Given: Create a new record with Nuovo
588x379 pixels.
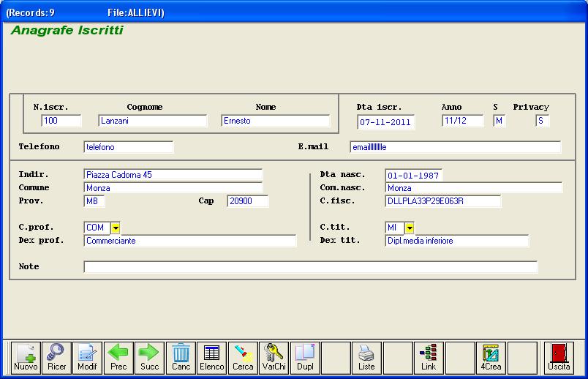Looking at the screenshot, I should click(26, 358).
